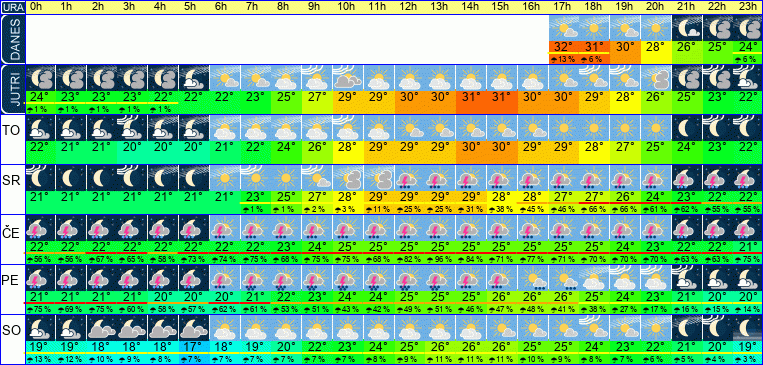Click DANES 17h temperature cell showing 32°
The height and width of the screenshot is (365, 763).
point(564,47)
